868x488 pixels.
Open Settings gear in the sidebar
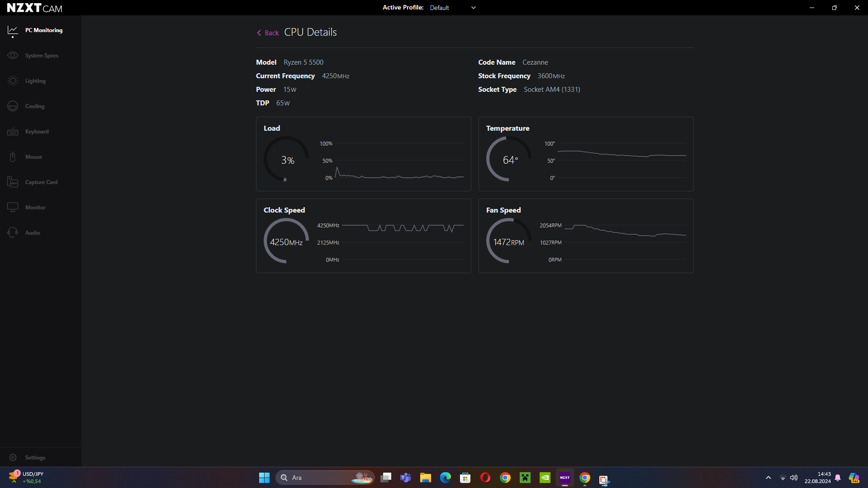[x=13, y=458]
